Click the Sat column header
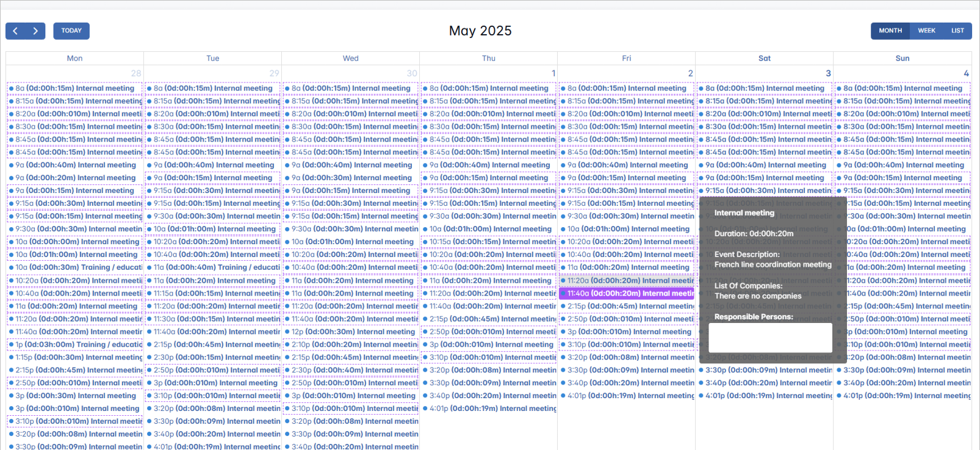The image size is (980, 450). [764, 59]
